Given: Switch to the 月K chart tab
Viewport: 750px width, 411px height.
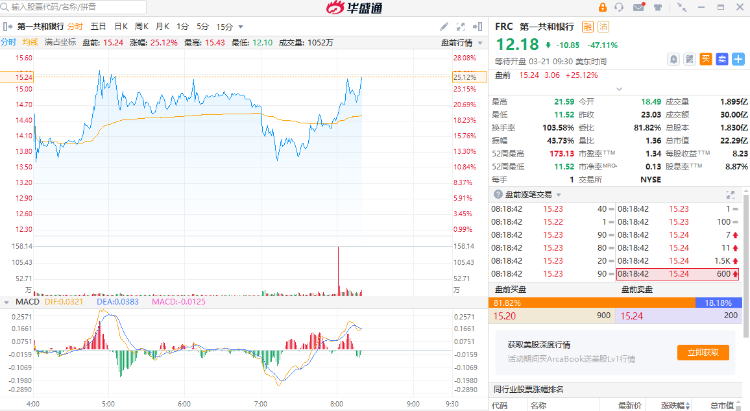Looking at the screenshot, I should pyautogui.click(x=163, y=27).
